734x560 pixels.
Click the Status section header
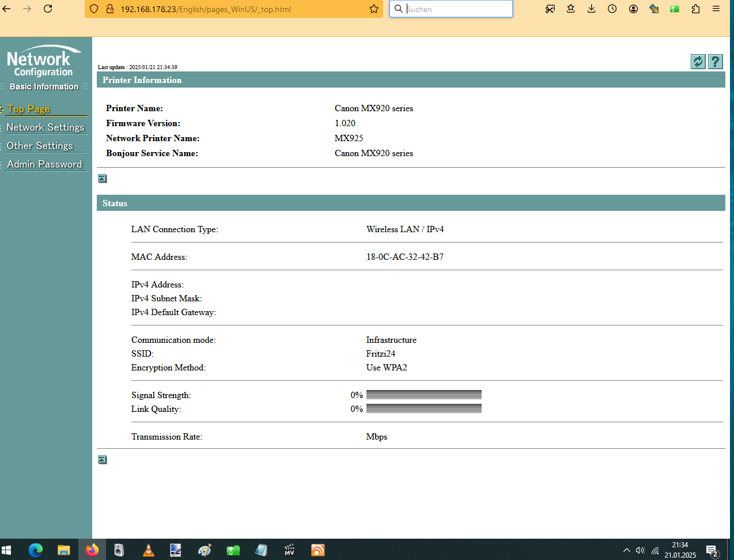pyautogui.click(x=411, y=203)
